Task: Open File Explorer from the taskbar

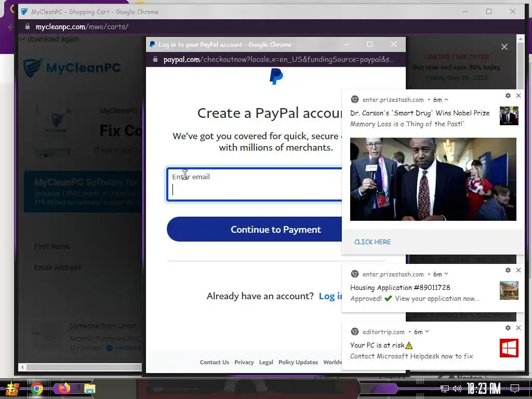Action: click(89, 389)
